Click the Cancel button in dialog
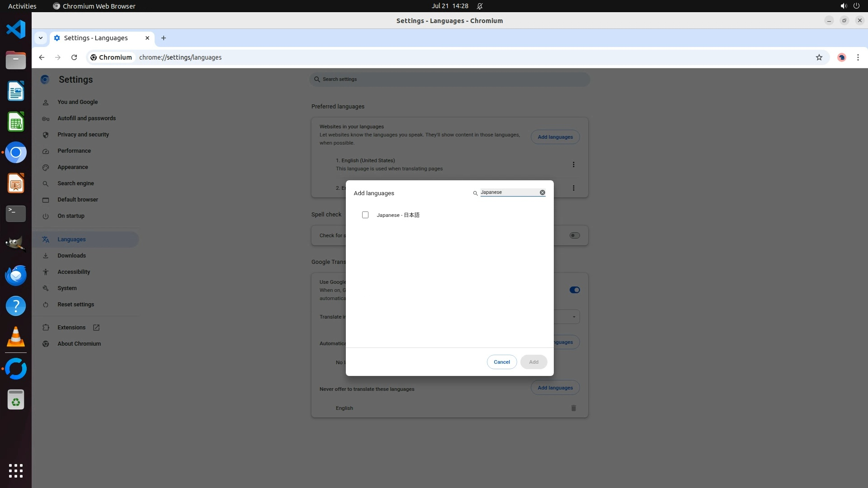The image size is (868, 488). pos(501,362)
